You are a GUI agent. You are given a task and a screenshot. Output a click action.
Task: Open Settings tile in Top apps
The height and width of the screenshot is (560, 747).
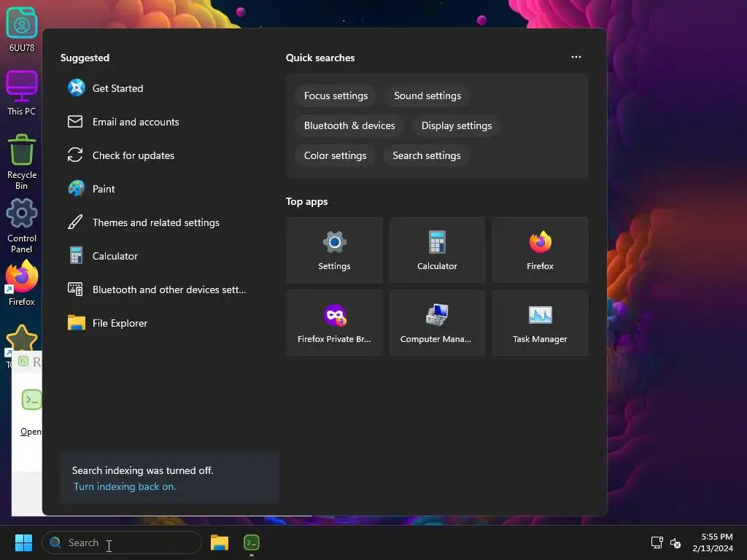(334, 251)
